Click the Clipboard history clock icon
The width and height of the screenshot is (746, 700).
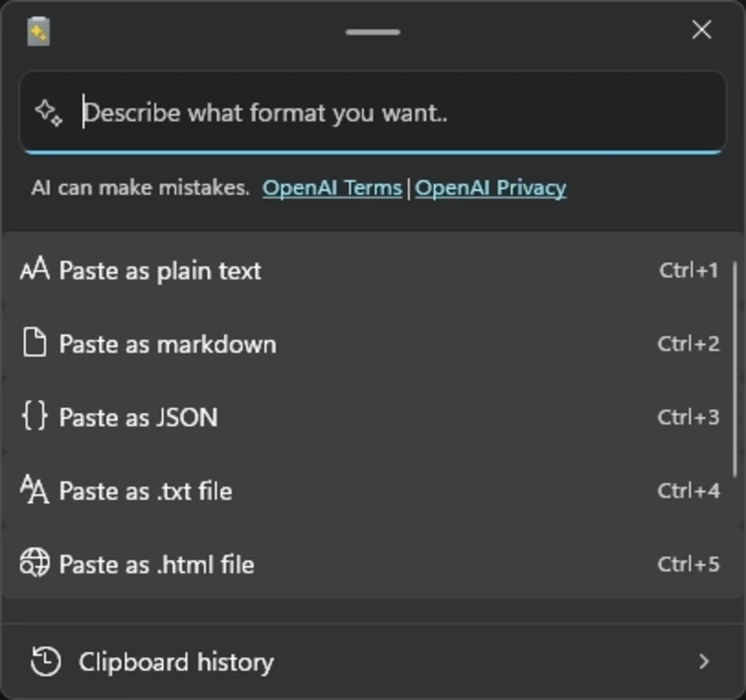coord(46,662)
